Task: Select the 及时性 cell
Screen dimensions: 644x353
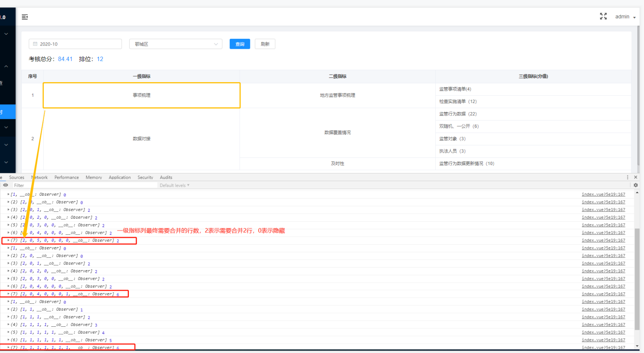Action: [337, 164]
